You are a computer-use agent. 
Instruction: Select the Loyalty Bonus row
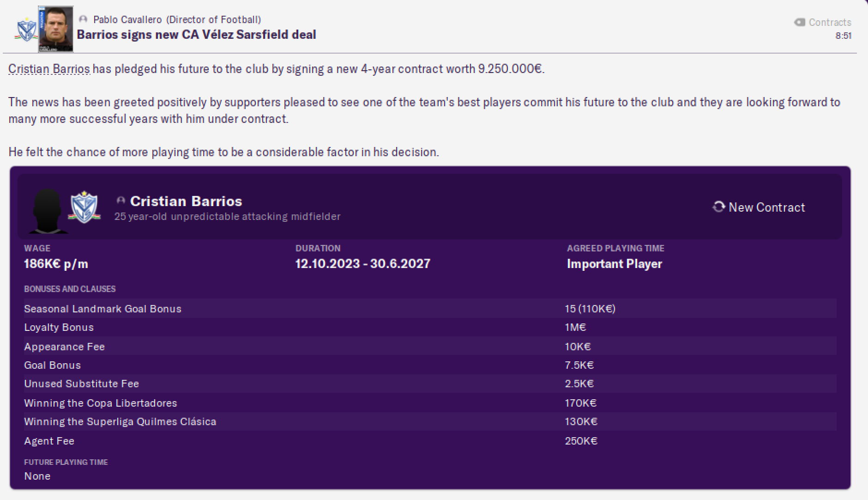(x=430, y=327)
